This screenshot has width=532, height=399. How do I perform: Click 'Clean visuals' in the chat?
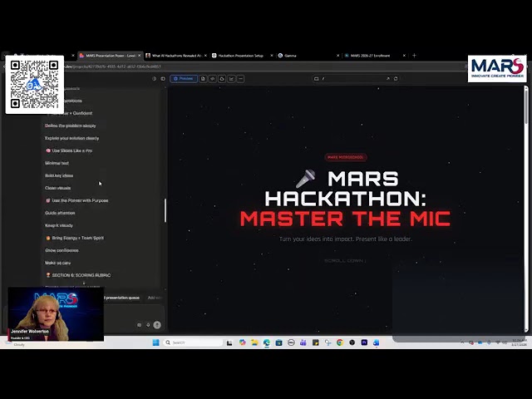[x=57, y=188]
